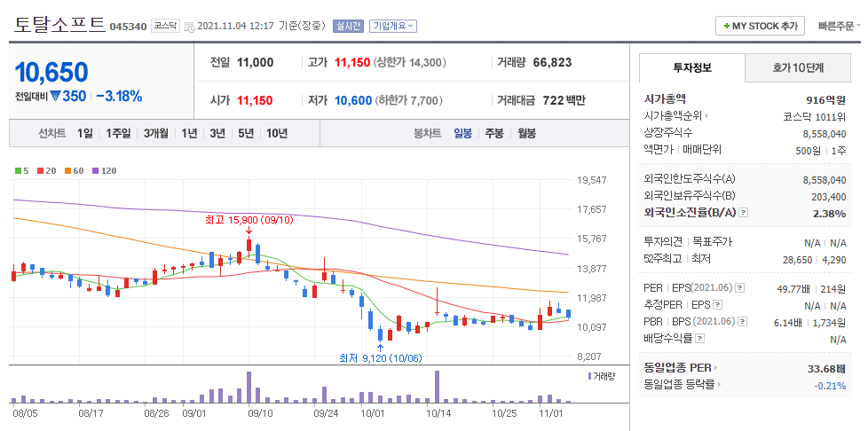Click the help icon next to 추정PER EPS
This screenshot has height=431, width=868.
[x=717, y=305]
